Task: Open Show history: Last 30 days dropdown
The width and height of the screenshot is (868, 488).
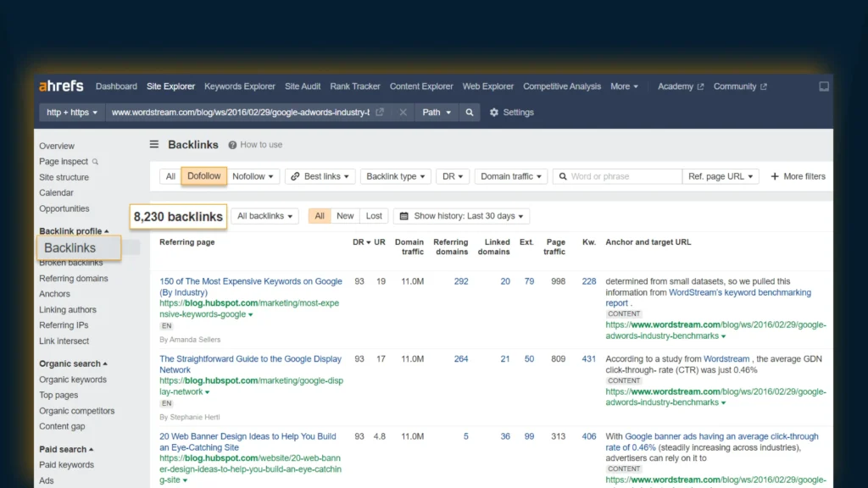Action: pyautogui.click(x=461, y=216)
